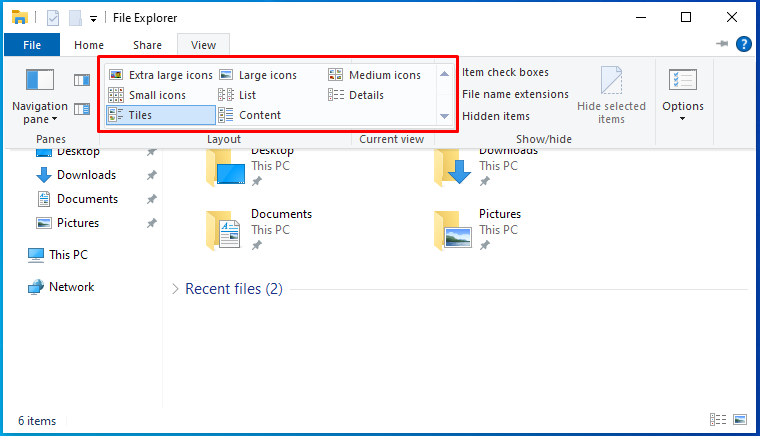Screen dimensions: 760x436
Task: Click the 6 items status text
Action: tap(37, 421)
